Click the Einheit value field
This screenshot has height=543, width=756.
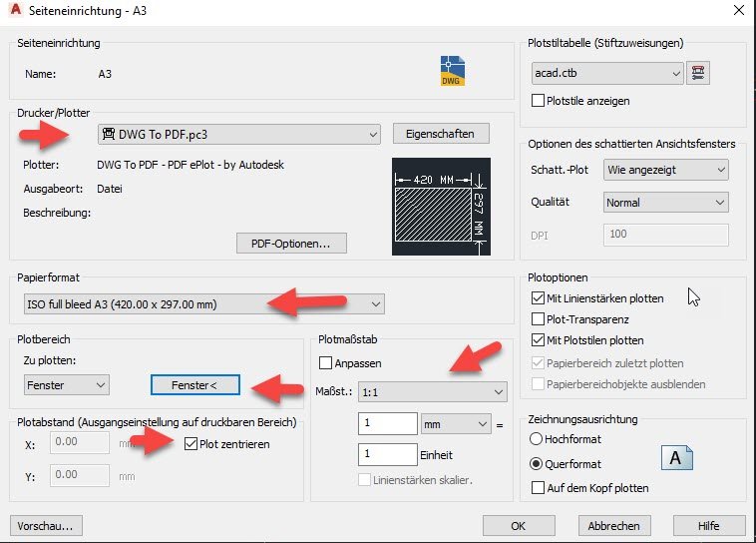coord(388,455)
